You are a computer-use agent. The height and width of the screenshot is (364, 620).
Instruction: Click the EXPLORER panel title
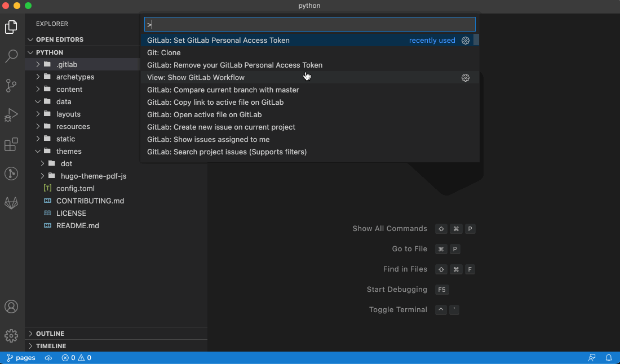click(x=52, y=24)
